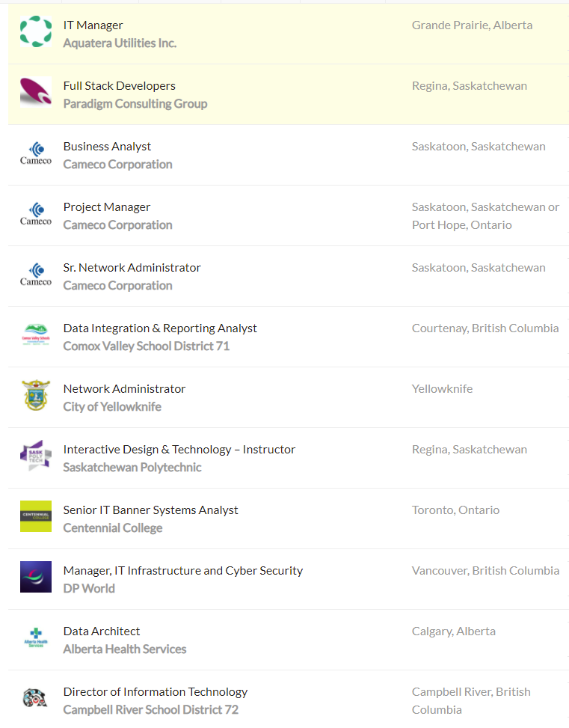
Task: View Data Integration & Reporting Analyst job
Action: (x=159, y=328)
